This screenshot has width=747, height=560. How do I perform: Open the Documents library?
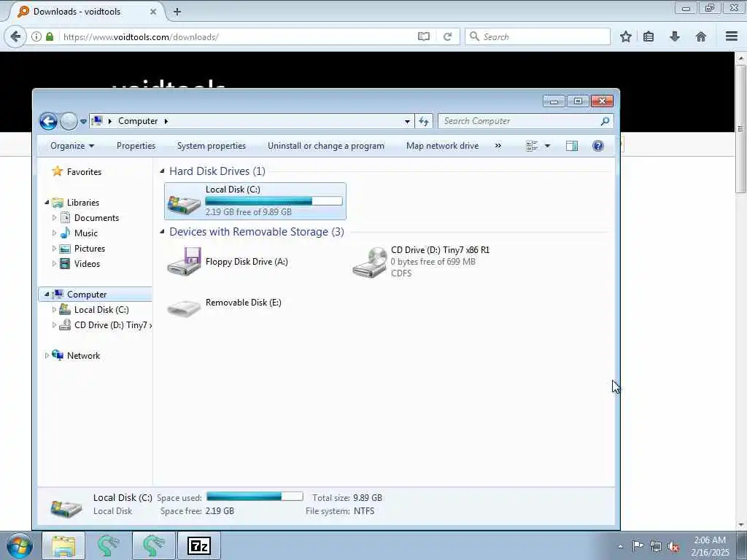pos(96,217)
